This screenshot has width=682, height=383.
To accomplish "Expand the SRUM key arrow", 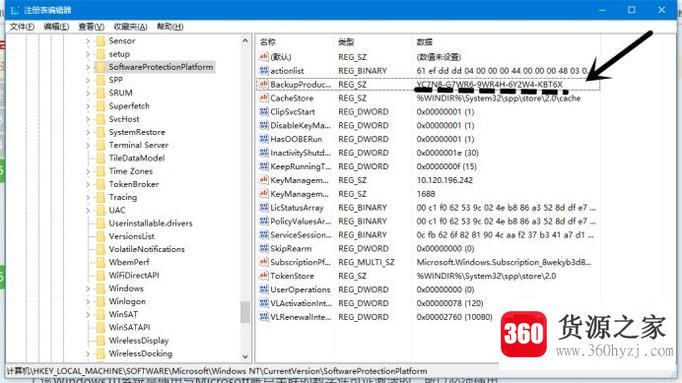I will coord(88,93).
